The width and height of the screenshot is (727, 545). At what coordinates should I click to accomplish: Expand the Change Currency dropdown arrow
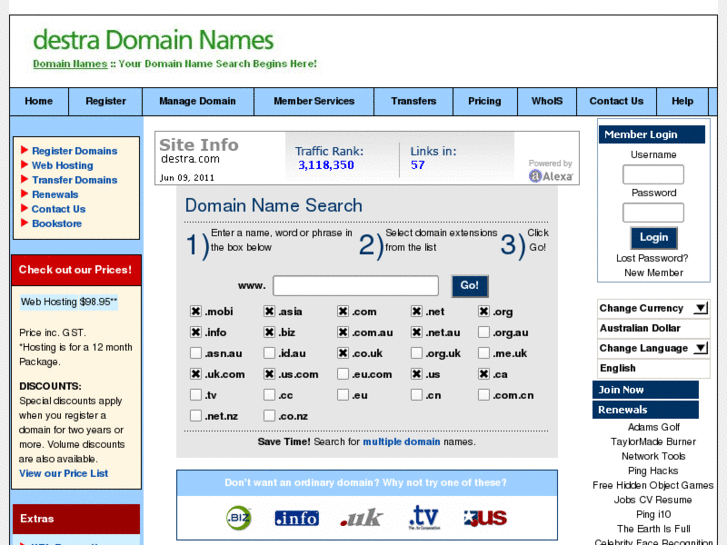tap(701, 308)
